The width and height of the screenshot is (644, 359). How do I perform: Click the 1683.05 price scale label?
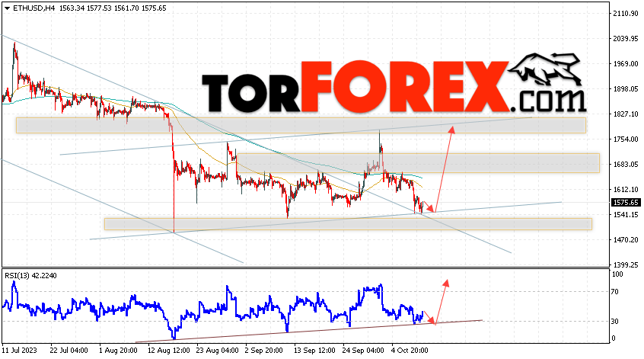(x=626, y=164)
